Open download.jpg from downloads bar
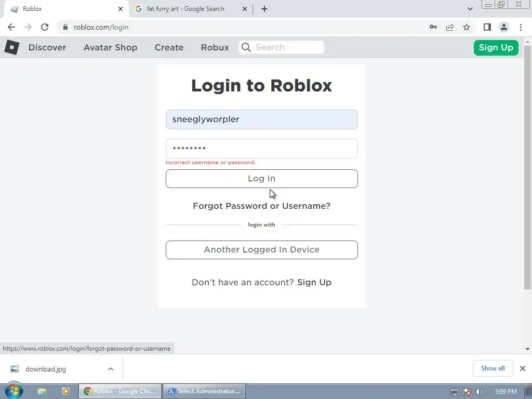This screenshot has height=399, width=532. [x=46, y=369]
